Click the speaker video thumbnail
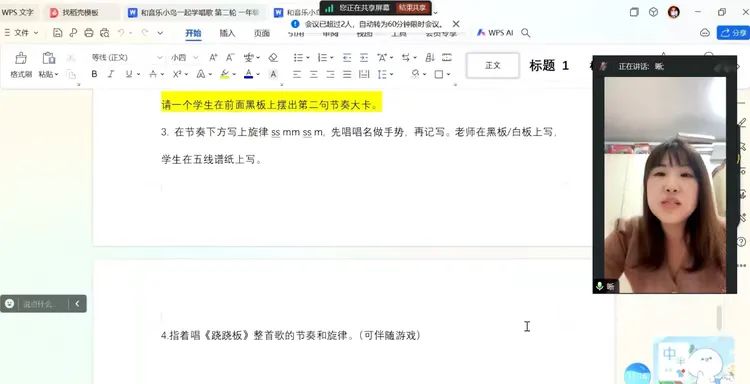Screen dimensions: 750x384 click(x=665, y=185)
